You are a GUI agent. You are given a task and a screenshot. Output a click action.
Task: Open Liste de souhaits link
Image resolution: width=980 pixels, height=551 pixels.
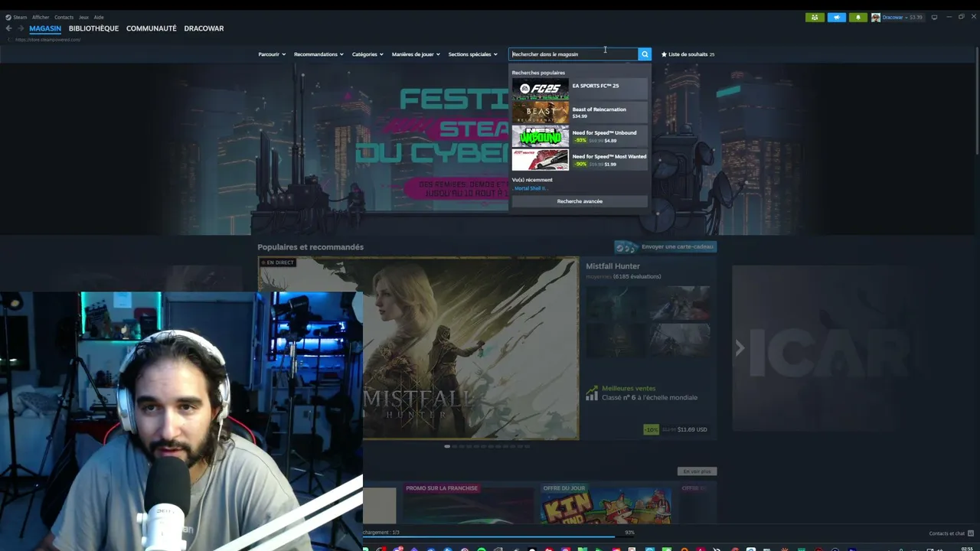pos(688,54)
